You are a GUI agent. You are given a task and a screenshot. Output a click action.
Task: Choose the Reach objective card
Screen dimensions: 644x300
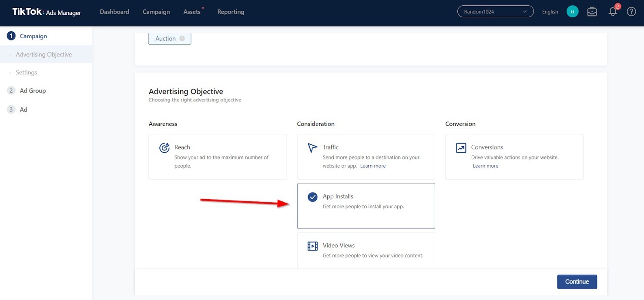(x=218, y=157)
